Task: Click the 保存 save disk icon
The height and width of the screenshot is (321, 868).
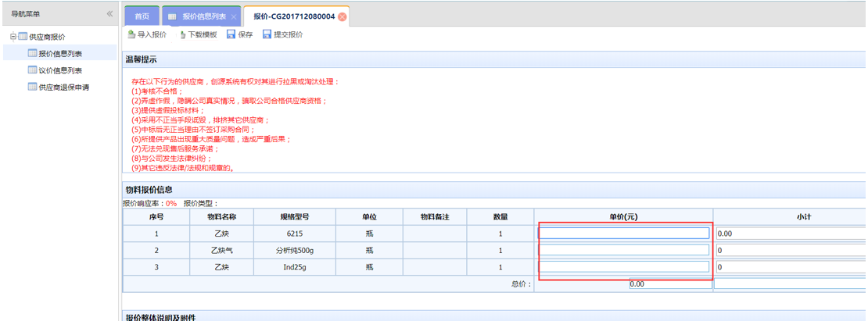Action: (231, 35)
